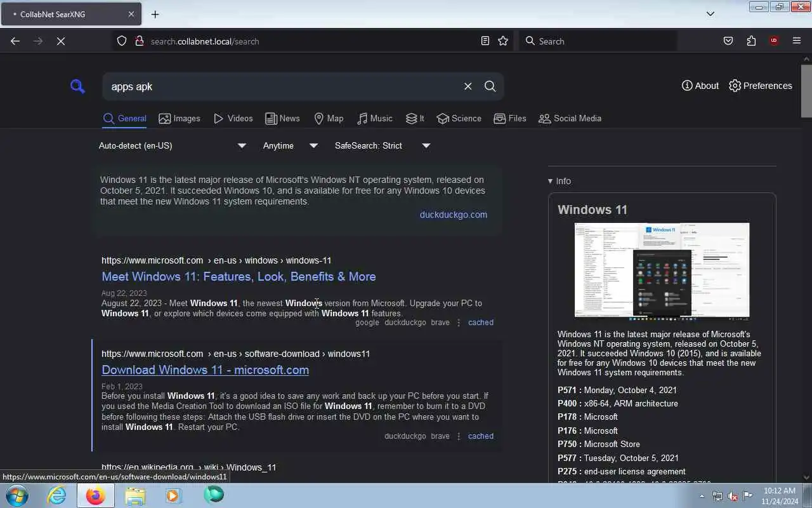Viewport: 812px width, 508px height.
Task: Open the list all tabs chevron
Action: tap(710, 14)
